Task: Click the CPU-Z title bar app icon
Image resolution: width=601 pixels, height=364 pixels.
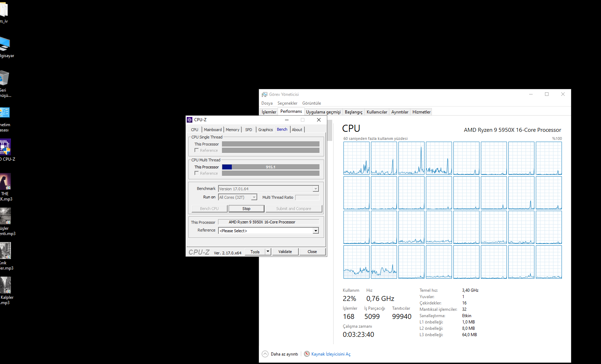Action: 190,120
